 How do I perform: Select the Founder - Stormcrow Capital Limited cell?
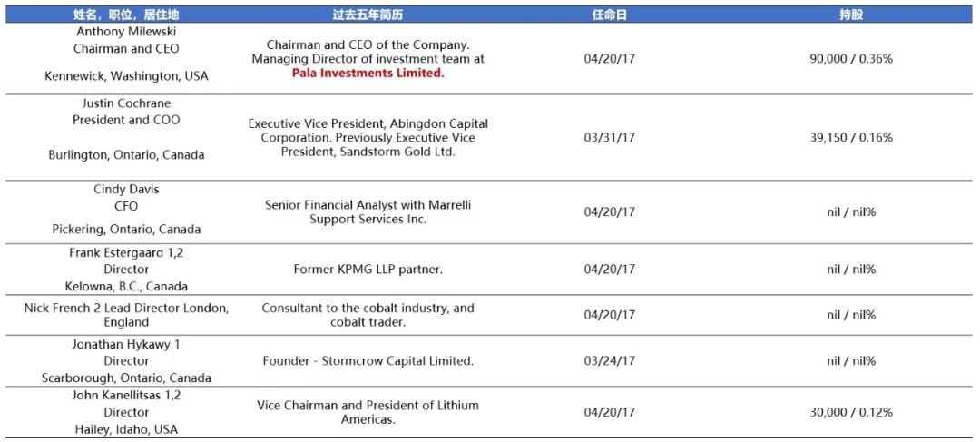(x=367, y=361)
